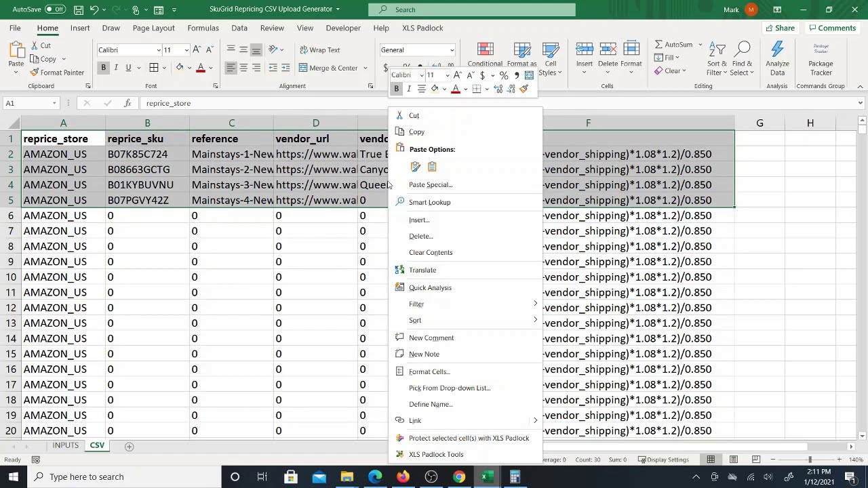The width and height of the screenshot is (868, 488).
Task: Toggle Italic in the floating mini toolbar
Action: tap(408, 89)
